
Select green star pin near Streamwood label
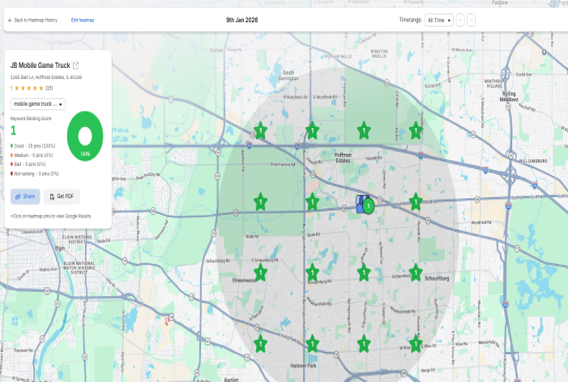[260, 272]
